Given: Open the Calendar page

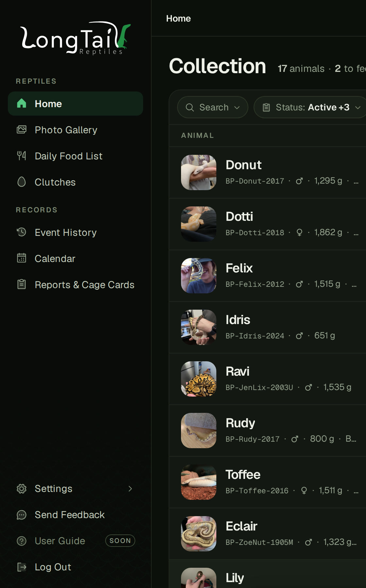Looking at the screenshot, I should (75, 258).
